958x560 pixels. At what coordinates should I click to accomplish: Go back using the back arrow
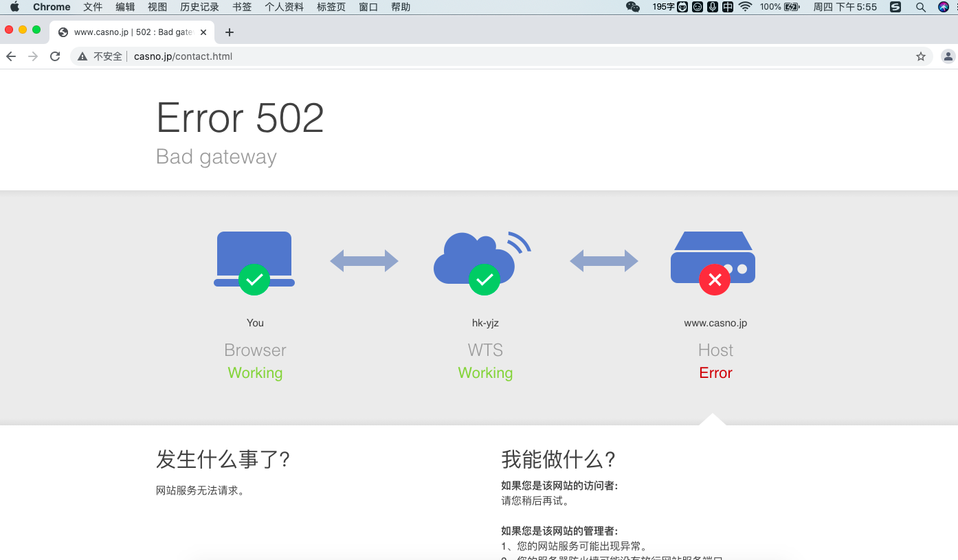coord(10,56)
